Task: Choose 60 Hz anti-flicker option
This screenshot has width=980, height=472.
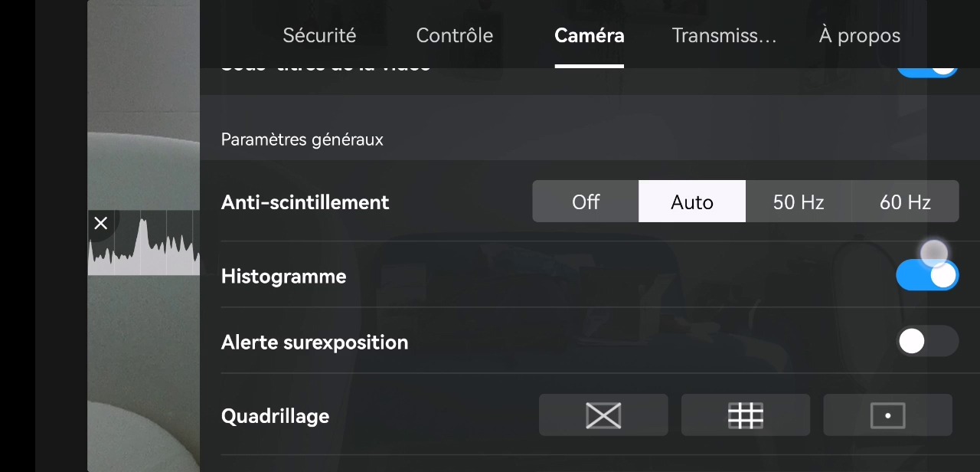Action: 905,202
